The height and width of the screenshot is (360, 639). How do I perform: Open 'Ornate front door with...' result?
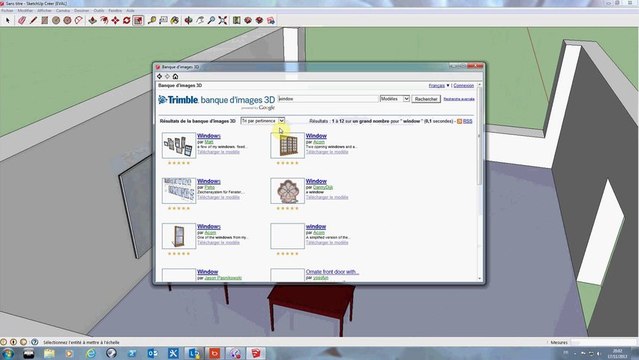[x=332, y=272]
